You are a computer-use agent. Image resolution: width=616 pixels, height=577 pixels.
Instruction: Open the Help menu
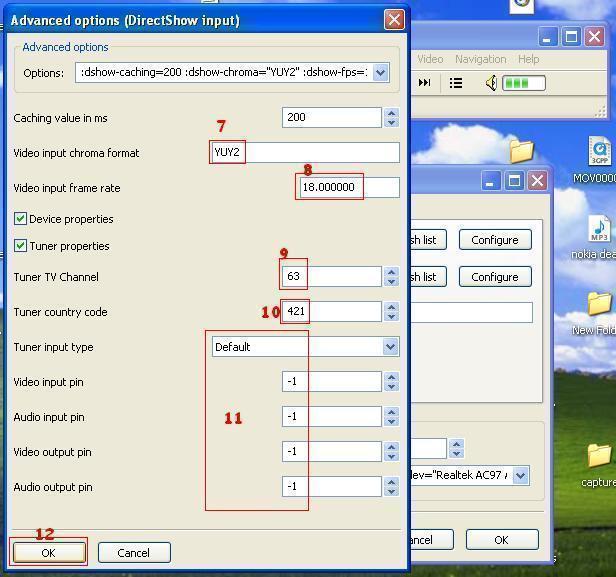click(x=528, y=59)
